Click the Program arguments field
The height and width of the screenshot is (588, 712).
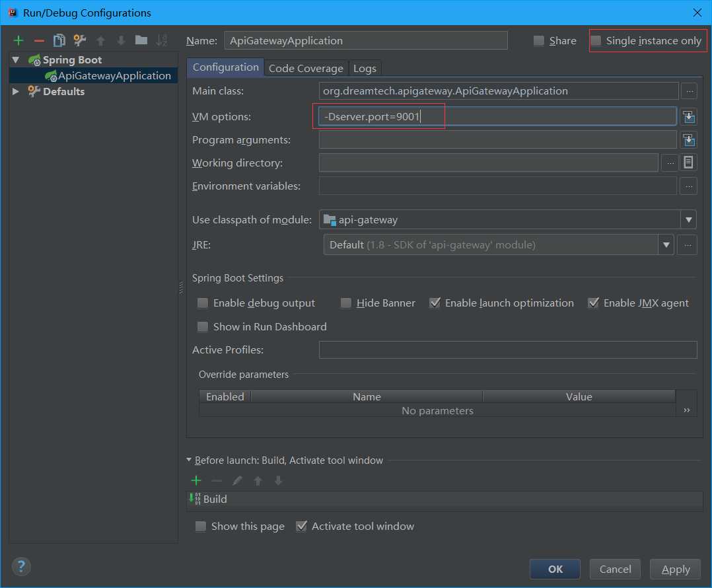tap(498, 139)
